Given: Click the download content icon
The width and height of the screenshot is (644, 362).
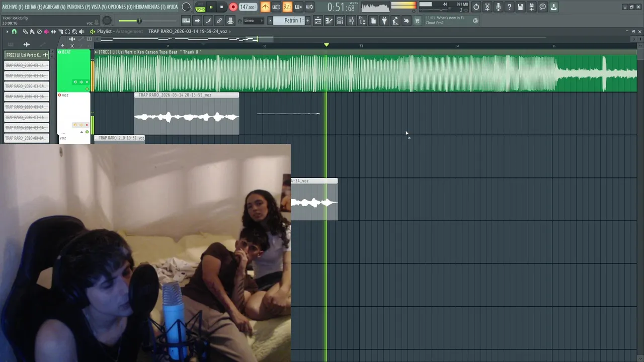Looking at the screenshot, I should coord(553,7).
